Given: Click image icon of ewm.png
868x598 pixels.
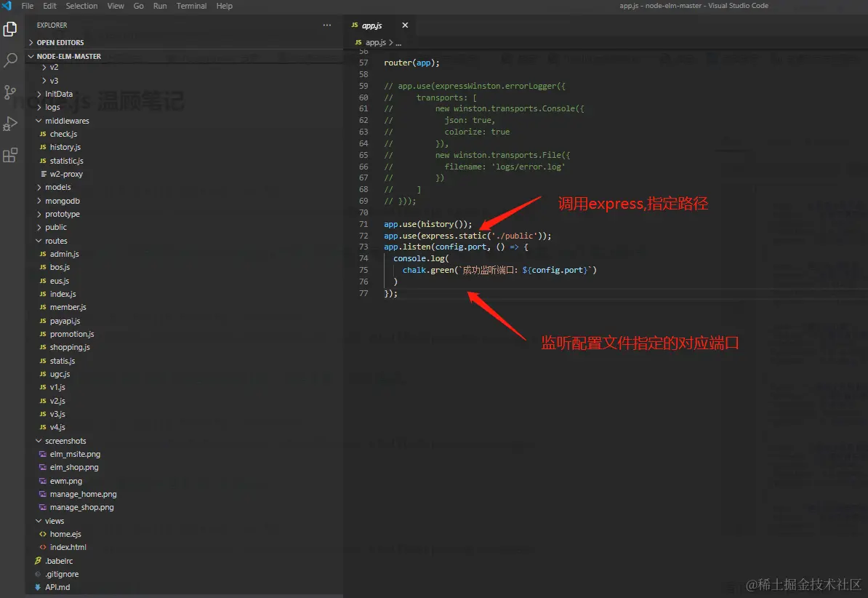Looking at the screenshot, I should (43, 481).
